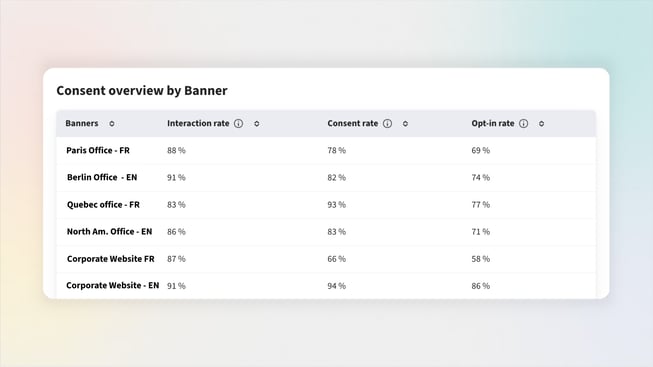The height and width of the screenshot is (367, 653).
Task: Click Corporate Website FR opt-in rate 58 %
Action: coord(481,259)
